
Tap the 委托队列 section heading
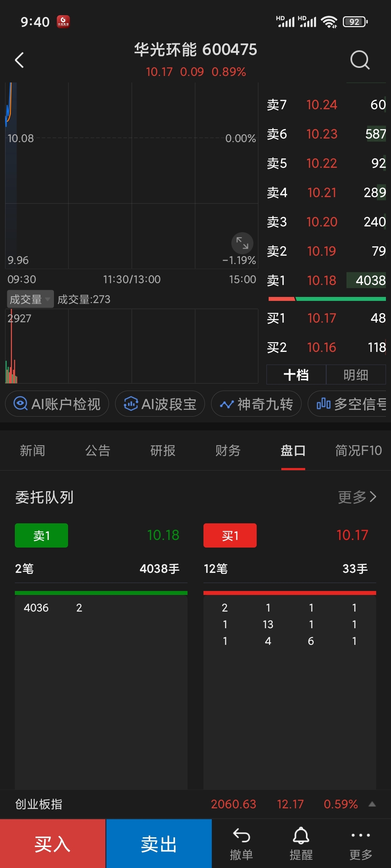(x=44, y=497)
